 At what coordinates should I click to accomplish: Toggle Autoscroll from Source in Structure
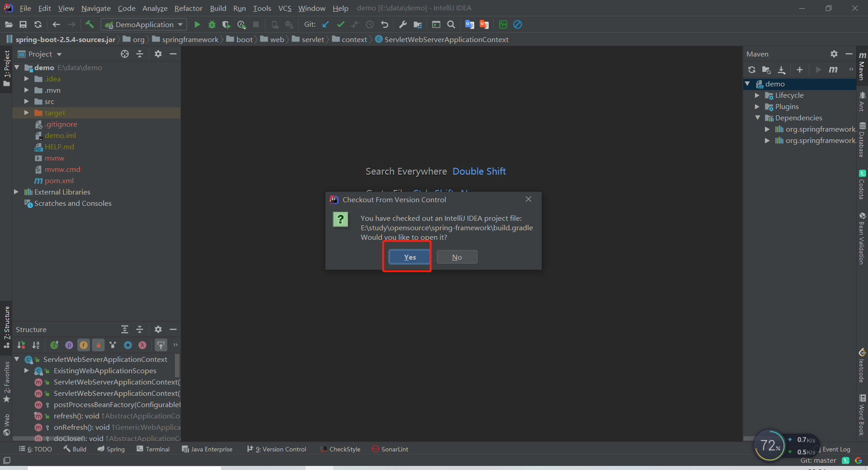(x=160, y=345)
